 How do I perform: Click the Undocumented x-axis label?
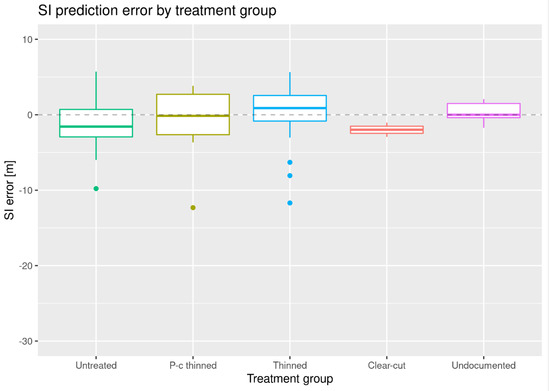(484, 365)
